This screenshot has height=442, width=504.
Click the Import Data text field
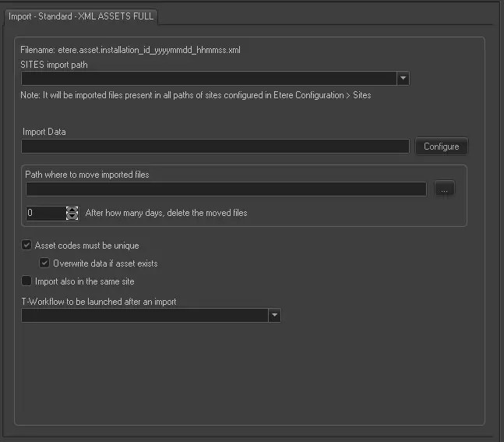(215, 147)
